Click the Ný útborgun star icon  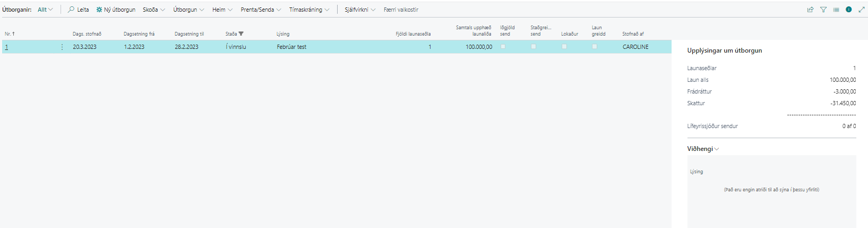pyautogui.click(x=99, y=10)
